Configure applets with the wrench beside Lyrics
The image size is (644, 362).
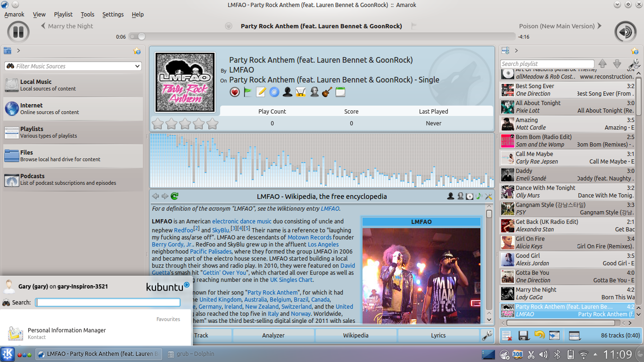click(487, 336)
